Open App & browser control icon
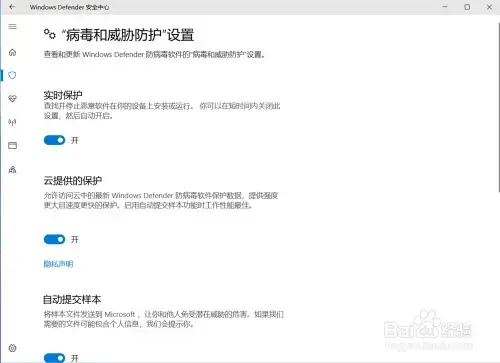The width and height of the screenshot is (500, 363). (x=13, y=145)
